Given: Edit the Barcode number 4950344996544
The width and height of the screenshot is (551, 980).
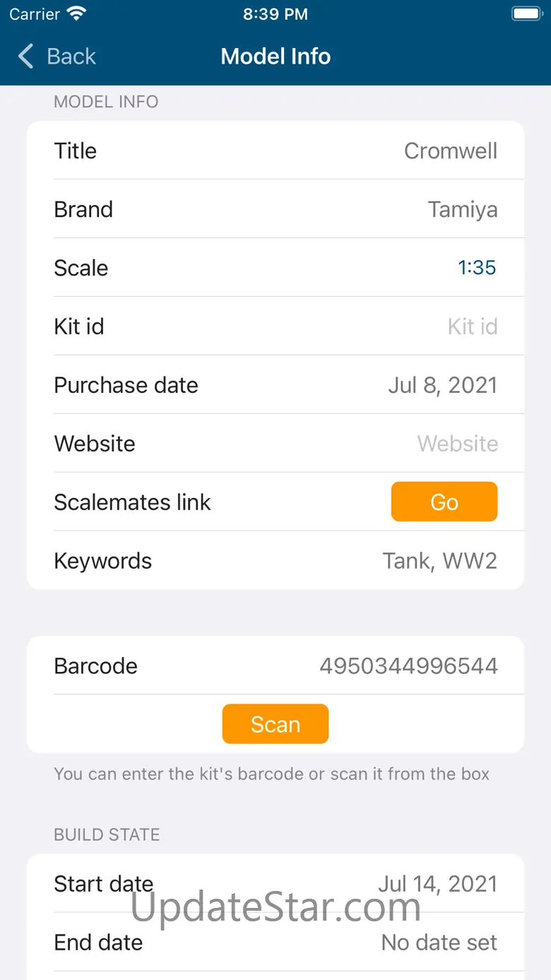Looking at the screenshot, I should click(408, 666).
